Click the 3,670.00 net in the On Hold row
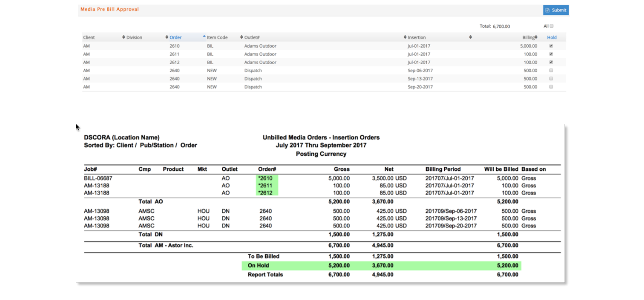Image resolution: width=644 pixels, height=300 pixels. point(383,266)
